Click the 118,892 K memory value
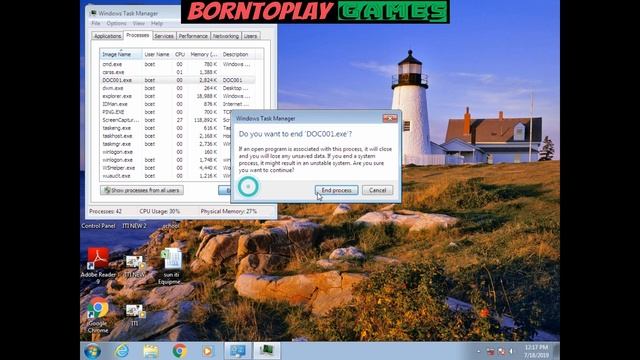 click(206, 120)
